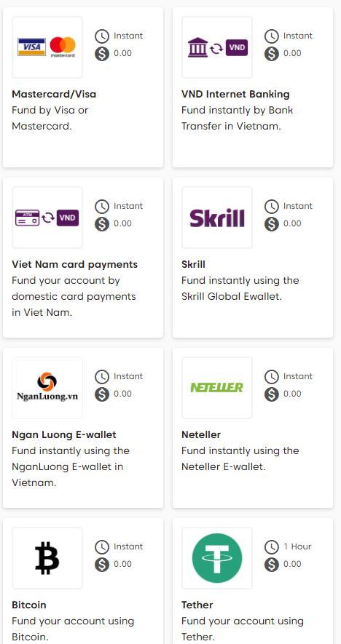Click the clock icon in Tether card
The image size is (341, 644).
[x=272, y=546]
